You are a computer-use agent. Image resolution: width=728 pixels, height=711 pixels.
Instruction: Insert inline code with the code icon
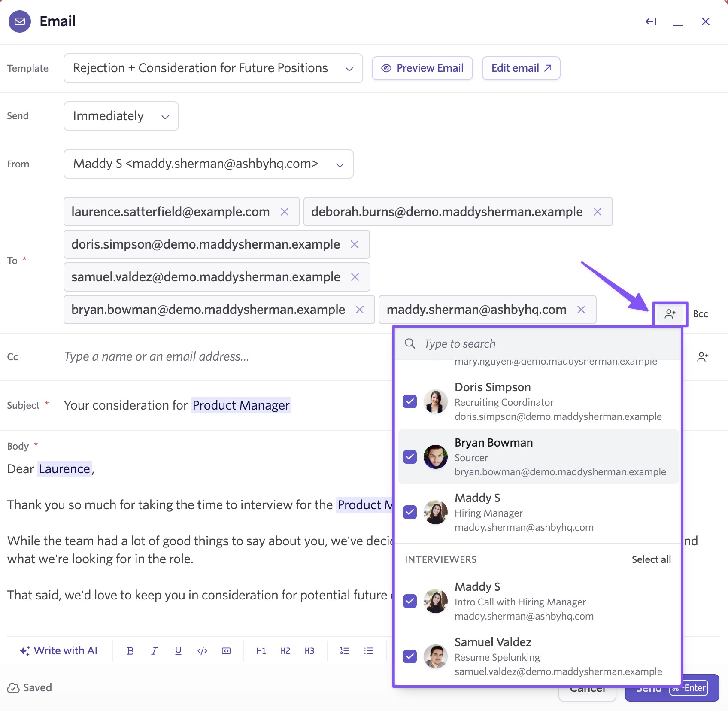(x=202, y=651)
